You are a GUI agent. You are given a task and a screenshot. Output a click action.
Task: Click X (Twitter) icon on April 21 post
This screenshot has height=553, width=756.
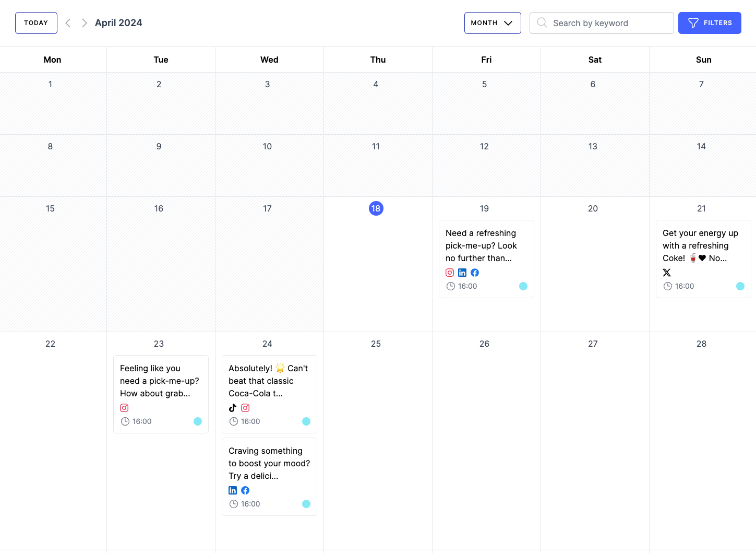click(x=667, y=273)
